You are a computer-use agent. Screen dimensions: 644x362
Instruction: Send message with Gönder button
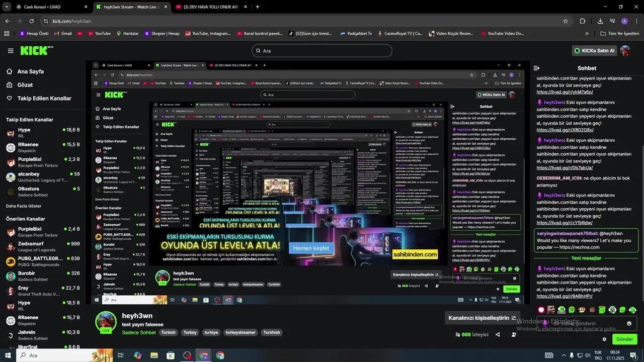pyautogui.click(x=625, y=339)
